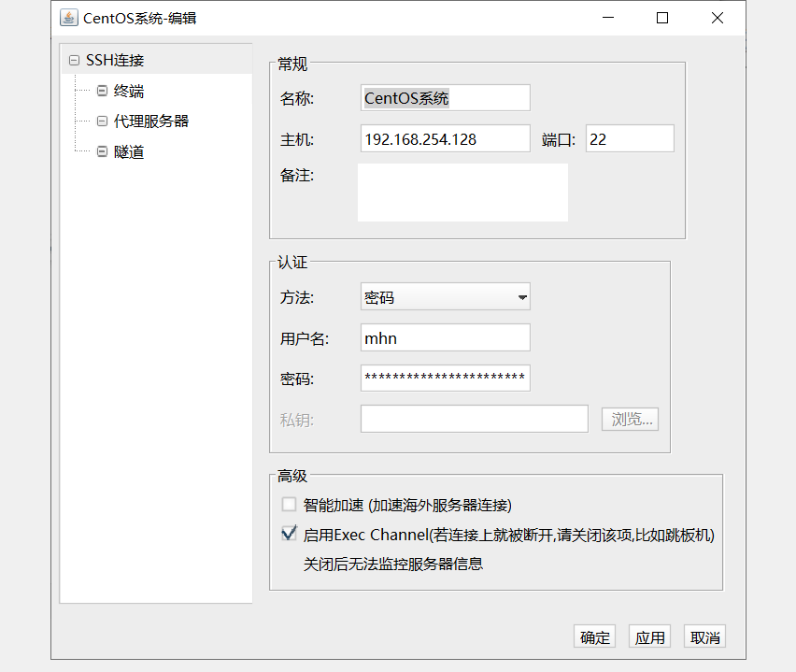Image resolution: width=796 pixels, height=672 pixels.
Task: Click the 终端 node icon
Action: pos(102,91)
